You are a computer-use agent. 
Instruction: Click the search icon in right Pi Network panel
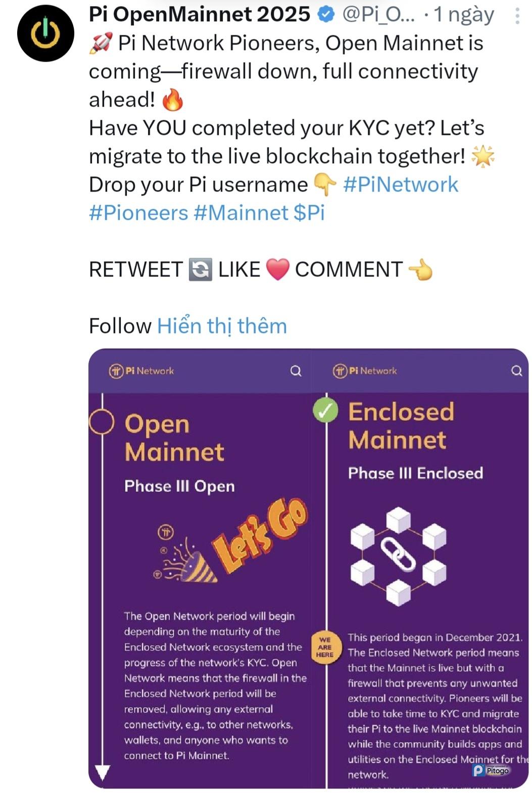(516, 371)
